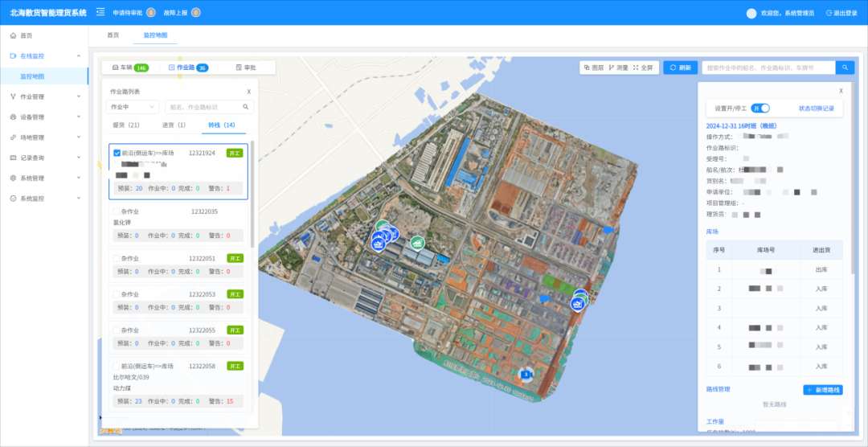Collapse the sidebar with the hamburger icon
The image size is (868, 447).
[100, 12]
